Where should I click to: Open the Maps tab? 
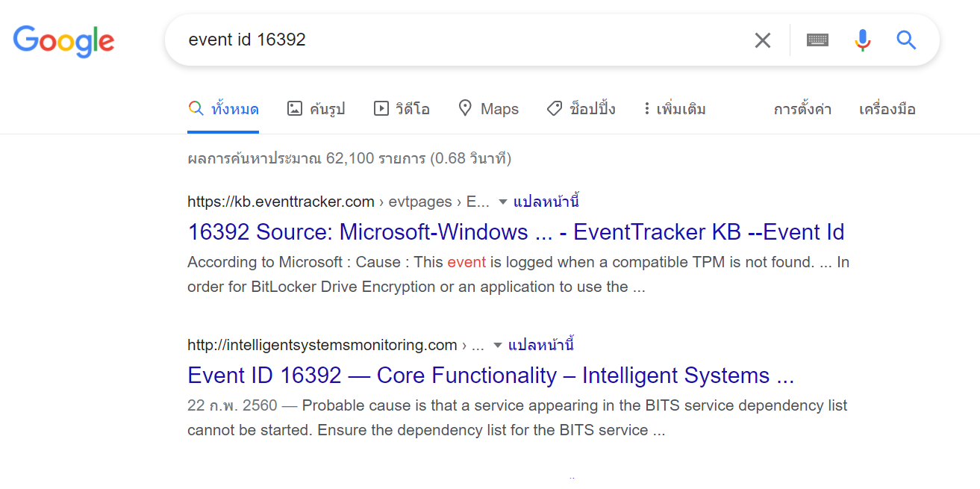(x=488, y=109)
